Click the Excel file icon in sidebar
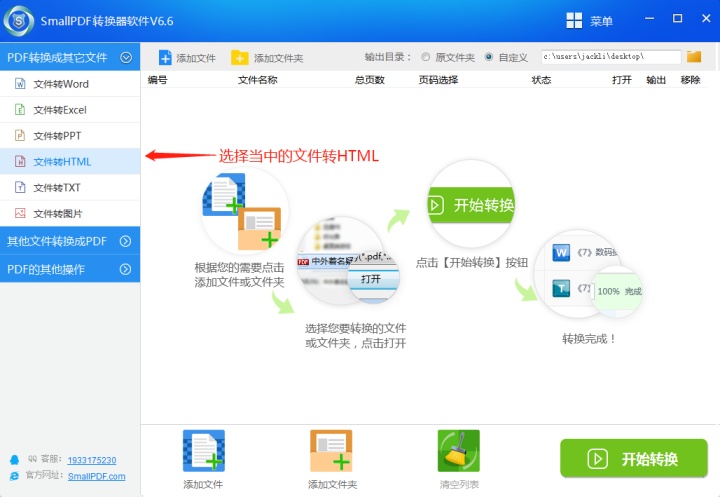 click(x=20, y=109)
